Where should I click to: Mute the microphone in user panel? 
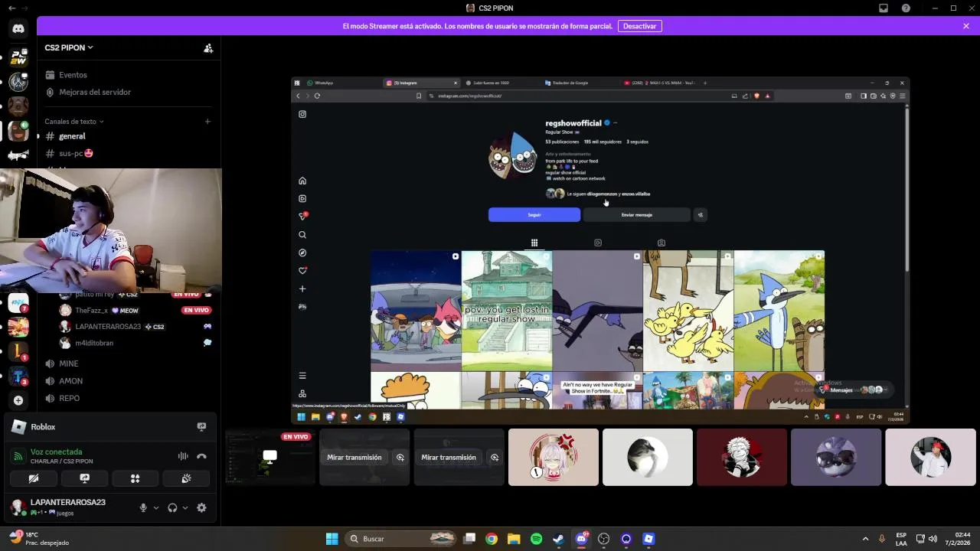142,507
